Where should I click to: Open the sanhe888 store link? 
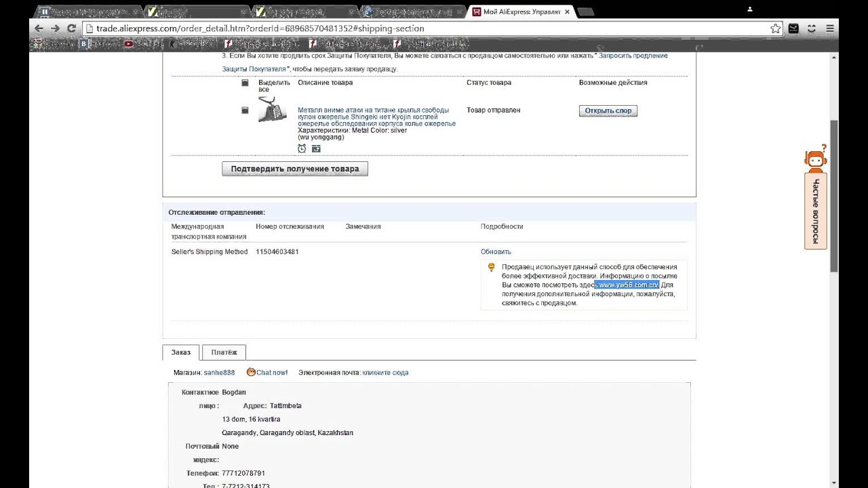pyautogui.click(x=219, y=373)
